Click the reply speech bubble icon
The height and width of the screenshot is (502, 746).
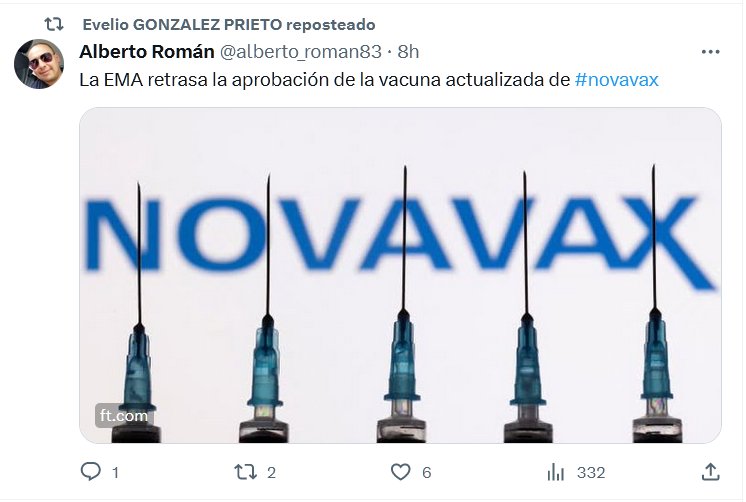(x=90, y=472)
